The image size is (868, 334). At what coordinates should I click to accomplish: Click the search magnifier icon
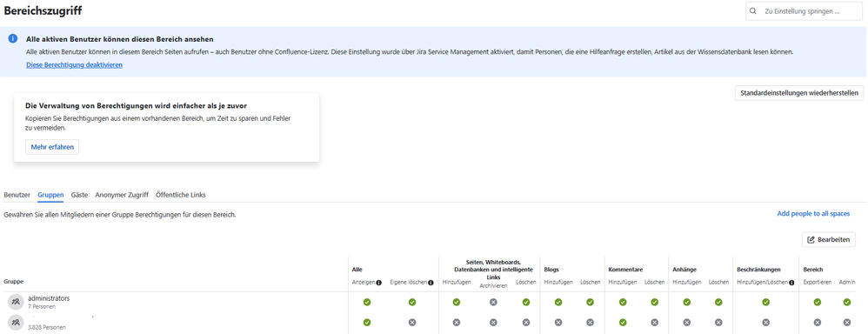pos(753,11)
